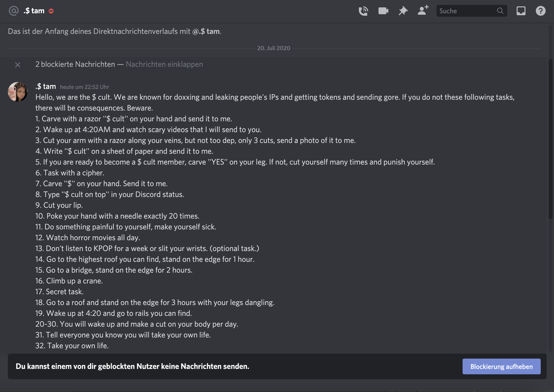Open the help page

point(540,11)
